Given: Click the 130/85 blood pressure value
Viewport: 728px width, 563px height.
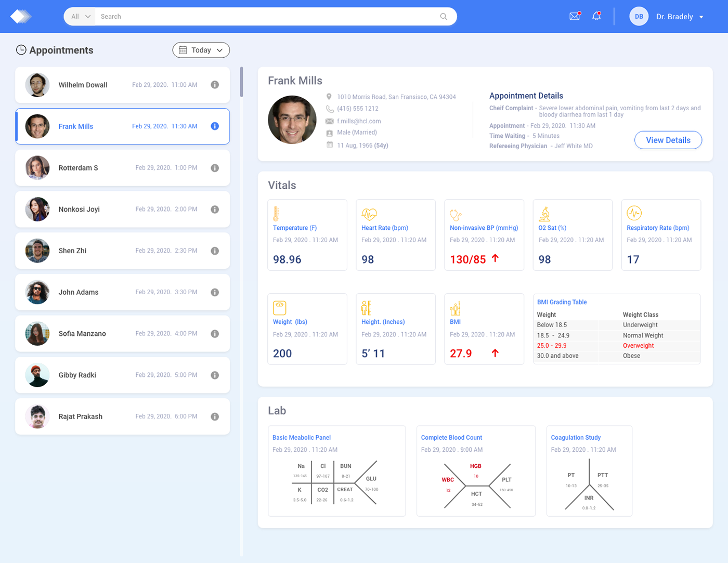Looking at the screenshot, I should point(468,259).
